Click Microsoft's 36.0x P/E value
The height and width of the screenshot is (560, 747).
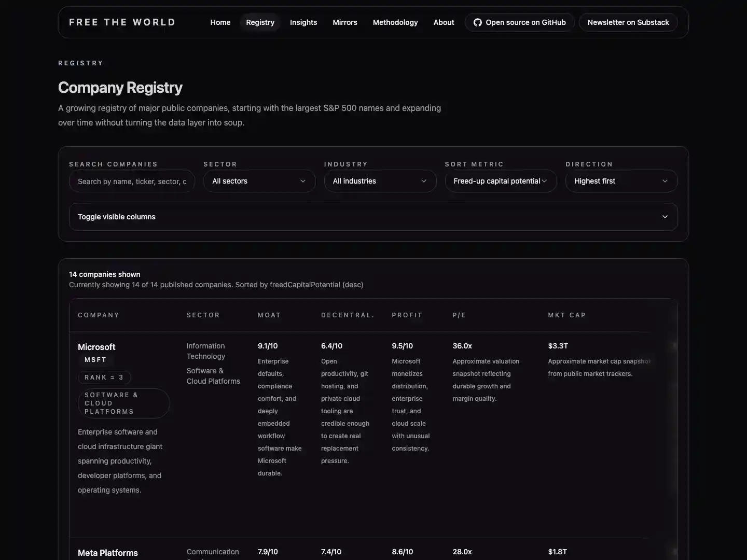[462, 346]
